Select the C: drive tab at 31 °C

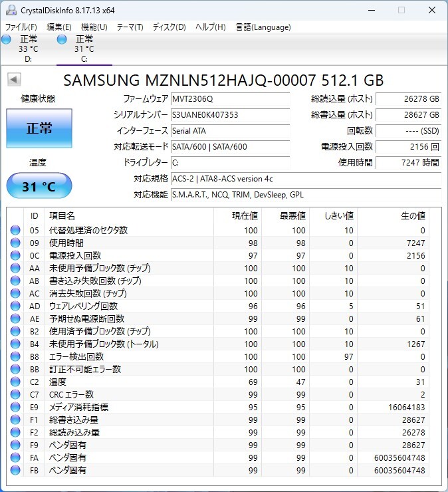(x=84, y=49)
